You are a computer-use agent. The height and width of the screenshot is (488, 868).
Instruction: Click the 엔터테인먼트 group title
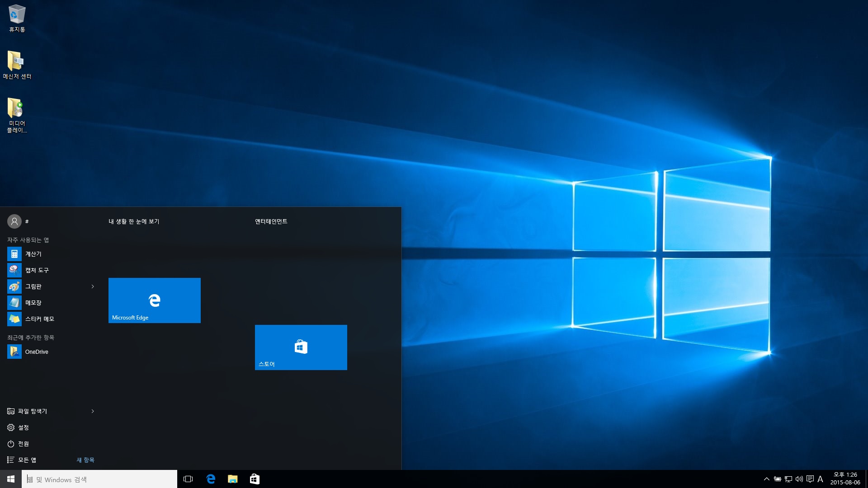click(271, 221)
